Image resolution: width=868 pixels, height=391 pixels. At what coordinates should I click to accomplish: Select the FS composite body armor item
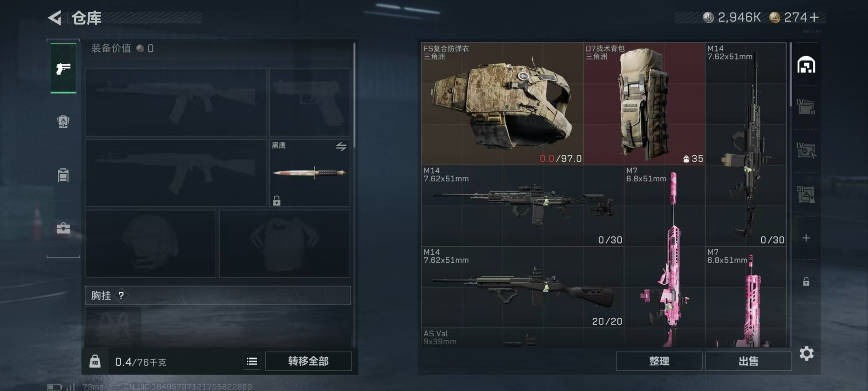pos(502,104)
